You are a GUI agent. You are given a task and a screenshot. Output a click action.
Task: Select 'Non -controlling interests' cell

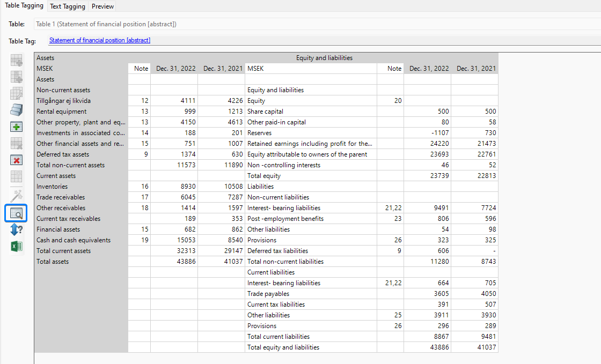pyautogui.click(x=311, y=165)
